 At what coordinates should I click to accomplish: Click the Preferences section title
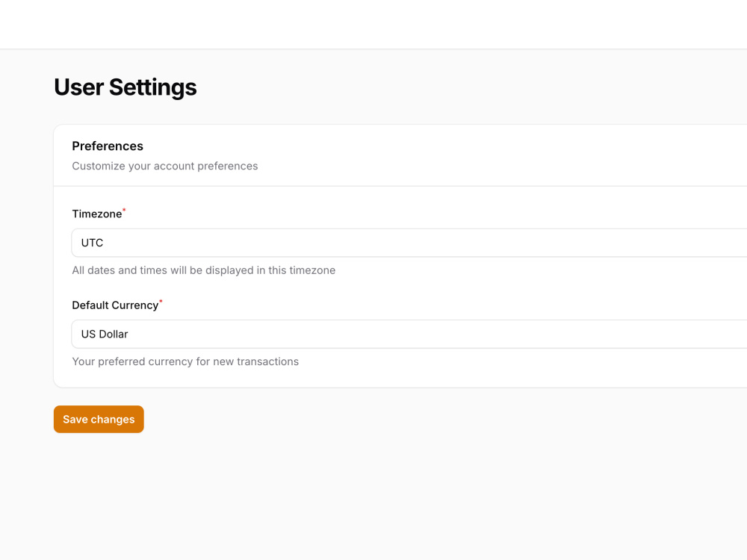pos(108,146)
